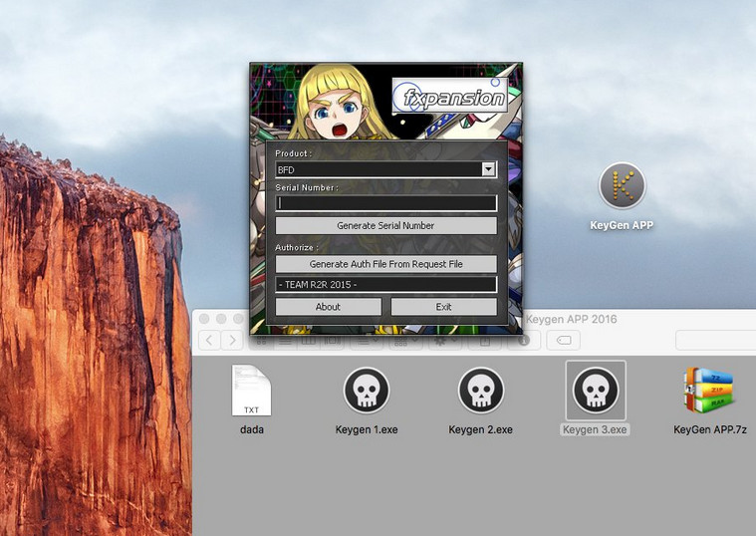This screenshot has width=756, height=536.
Task: Click the TEAM R2R 2015 text field
Action: click(385, 285)
